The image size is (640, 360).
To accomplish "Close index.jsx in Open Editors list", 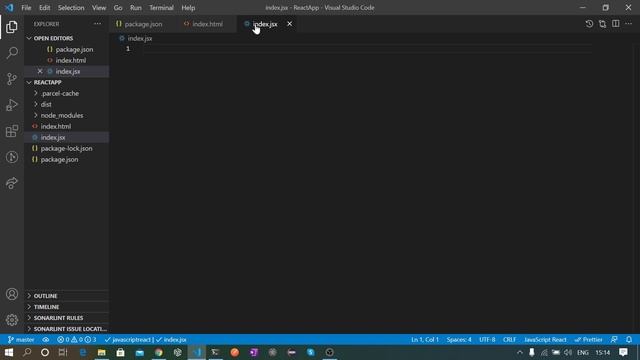I will [x=40, y=71].
